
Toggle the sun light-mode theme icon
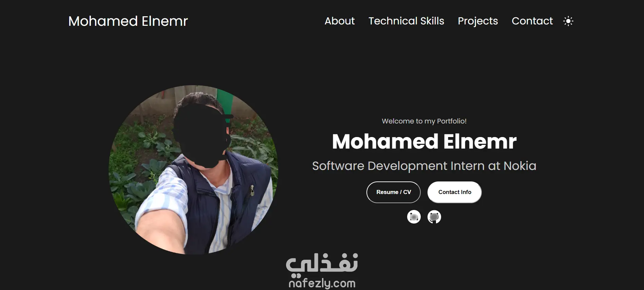click(x=568, y=21)
